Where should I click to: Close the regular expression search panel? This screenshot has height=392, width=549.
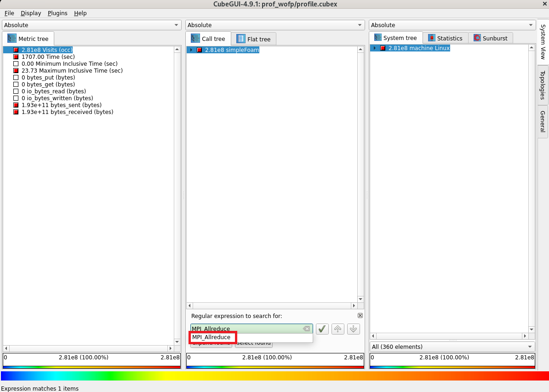click(x=360, y=316)
